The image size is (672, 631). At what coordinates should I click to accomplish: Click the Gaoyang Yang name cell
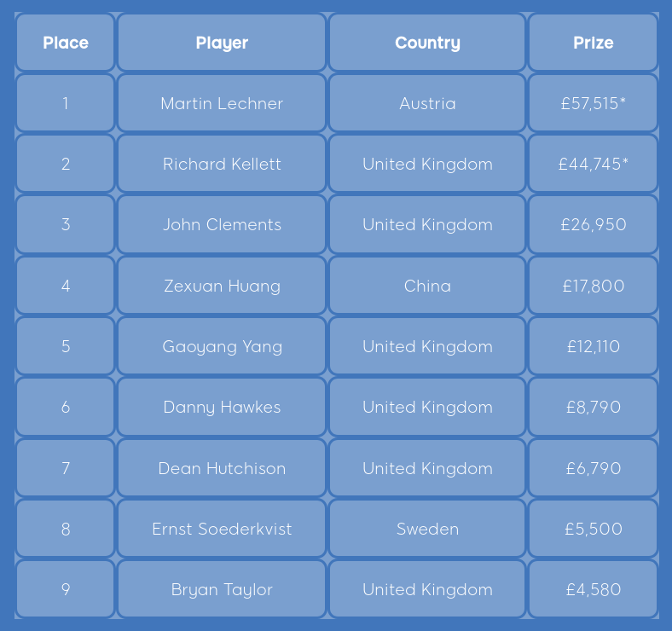[x=222, y=346]
